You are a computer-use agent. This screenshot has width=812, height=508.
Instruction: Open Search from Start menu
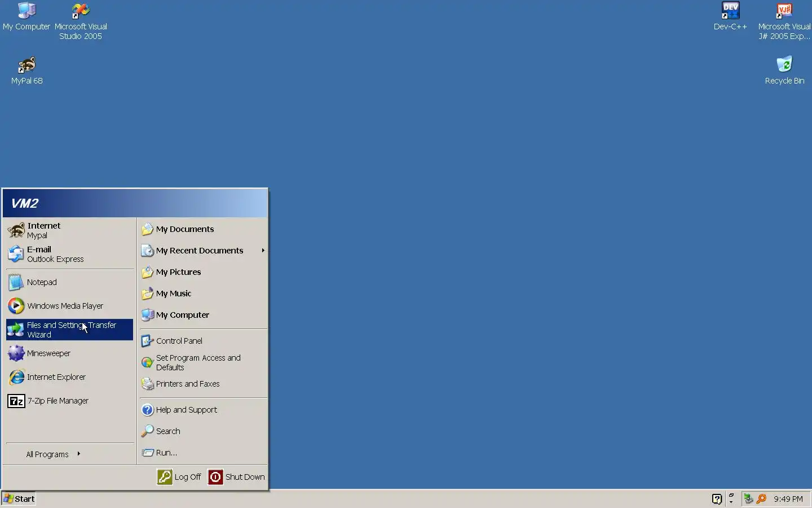coord(204,431)
